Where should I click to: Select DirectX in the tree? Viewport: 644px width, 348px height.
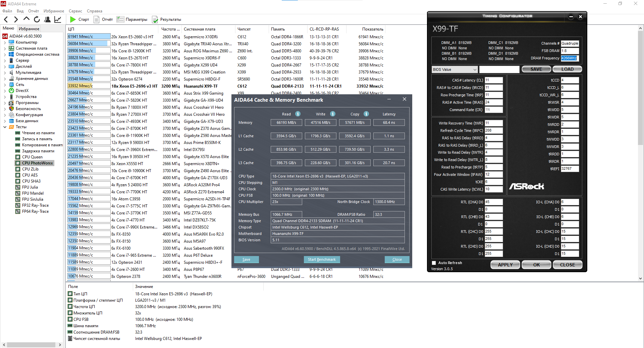tap(22, 91)
